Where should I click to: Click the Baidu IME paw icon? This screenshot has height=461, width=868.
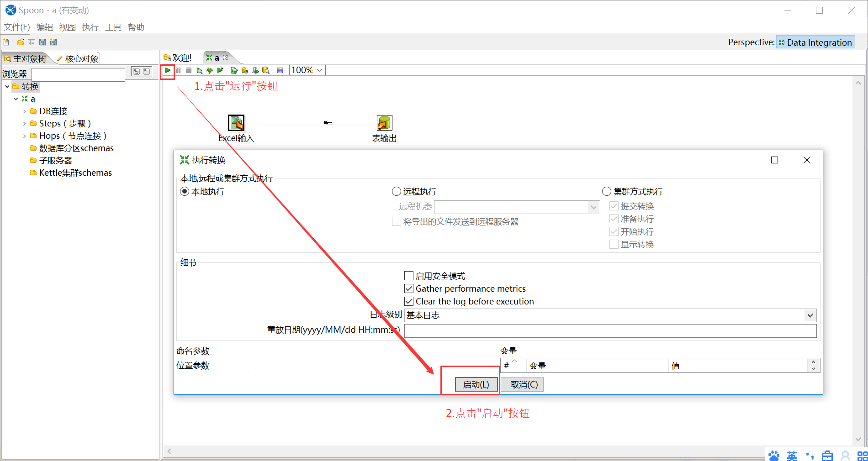pos(774,456)
